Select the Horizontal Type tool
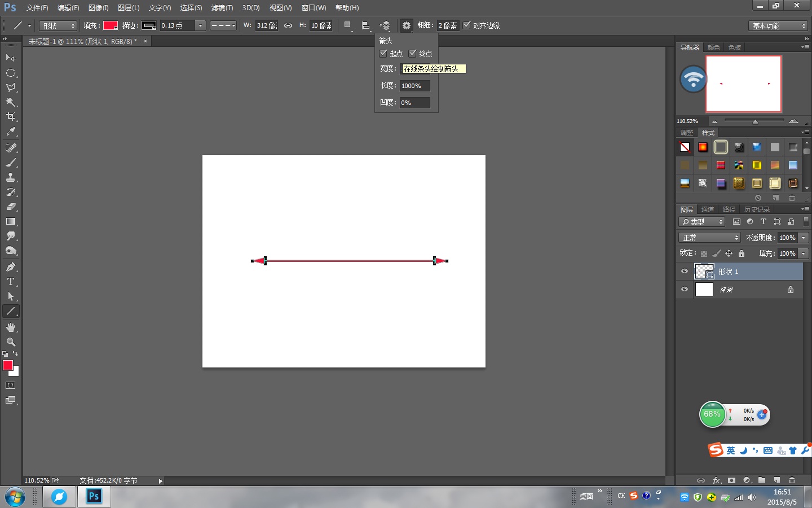Viewport: 812px width, 508px height. point(11,282)
